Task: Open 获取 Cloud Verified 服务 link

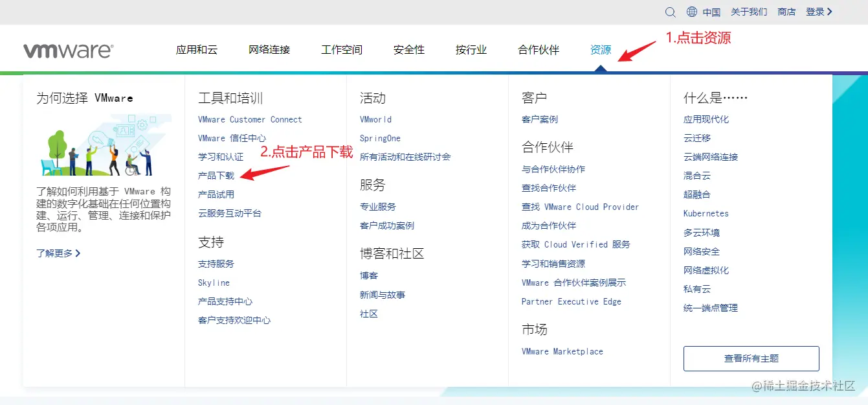Action: pos(576,244)
